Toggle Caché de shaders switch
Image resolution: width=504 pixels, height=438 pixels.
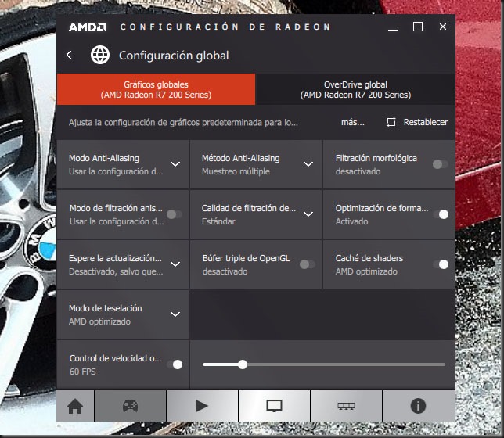click(441, 264)
